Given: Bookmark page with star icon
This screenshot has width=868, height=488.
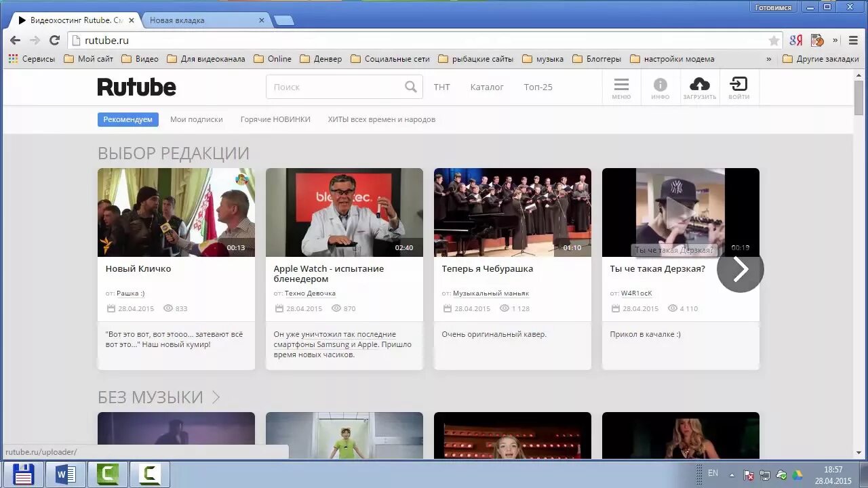Looking at the screenshot, I should tap(774, 41).
